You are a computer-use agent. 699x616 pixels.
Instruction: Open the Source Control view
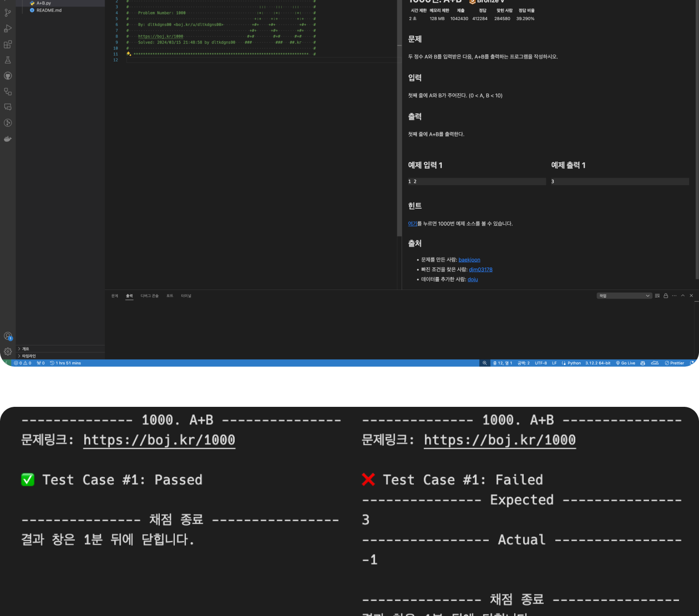pyautogui.click(x=7, y=12)
